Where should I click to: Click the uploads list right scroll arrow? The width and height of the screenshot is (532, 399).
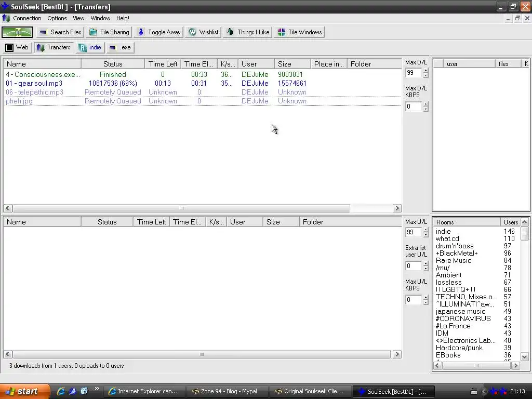397,354
